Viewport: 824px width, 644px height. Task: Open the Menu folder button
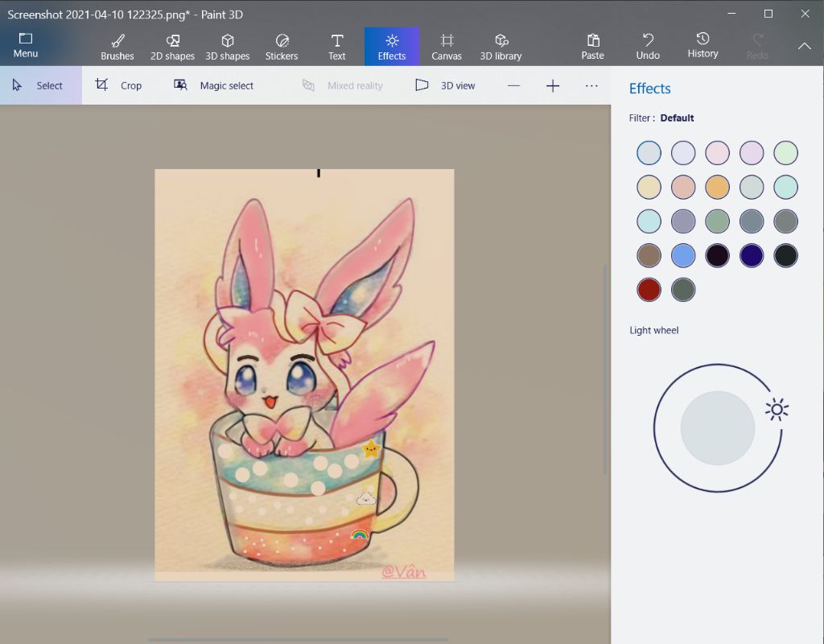point(25,46)
